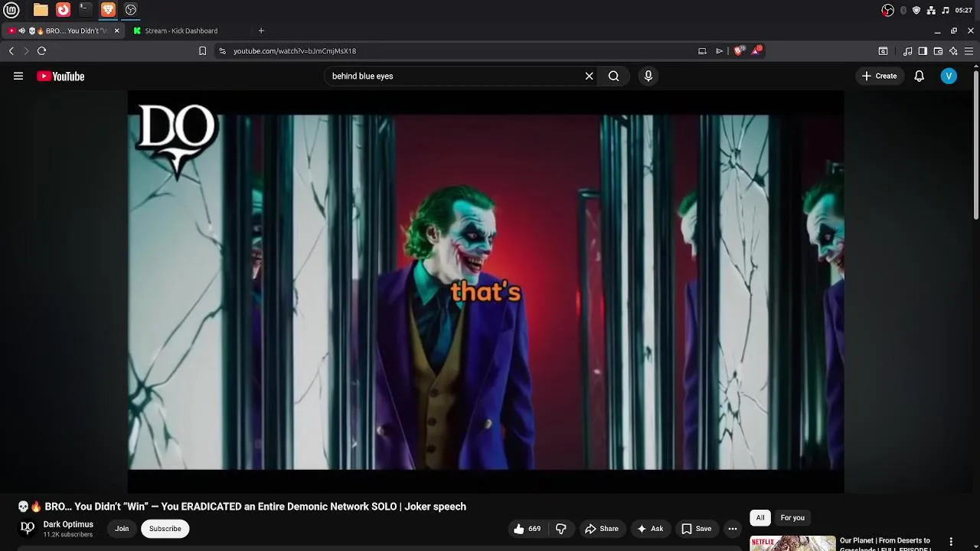Open the Linux Mint start menu

11,10
